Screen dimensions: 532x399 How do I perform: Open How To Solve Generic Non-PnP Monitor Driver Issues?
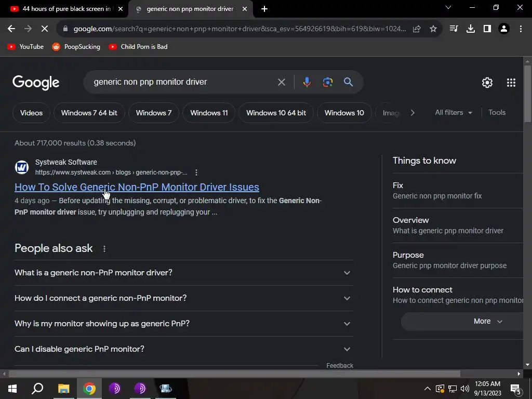(x=137, y=187)
